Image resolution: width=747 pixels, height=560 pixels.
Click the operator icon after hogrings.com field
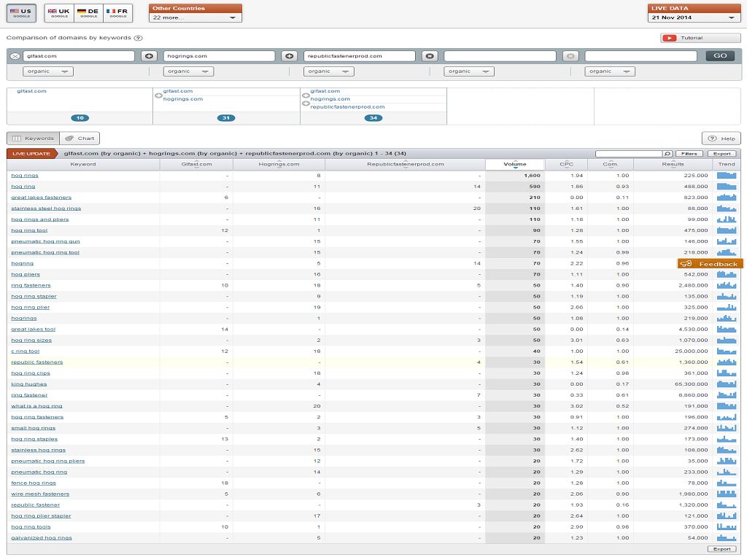[289, 56]
